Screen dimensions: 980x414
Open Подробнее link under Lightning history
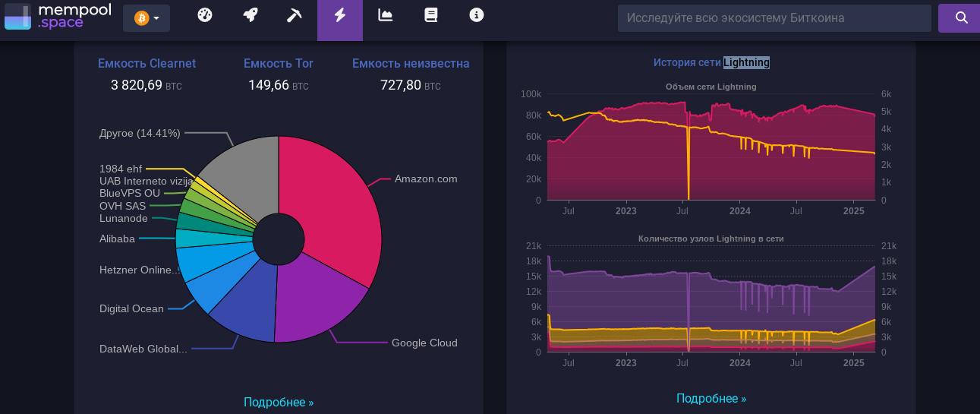(x=711, y=398)
